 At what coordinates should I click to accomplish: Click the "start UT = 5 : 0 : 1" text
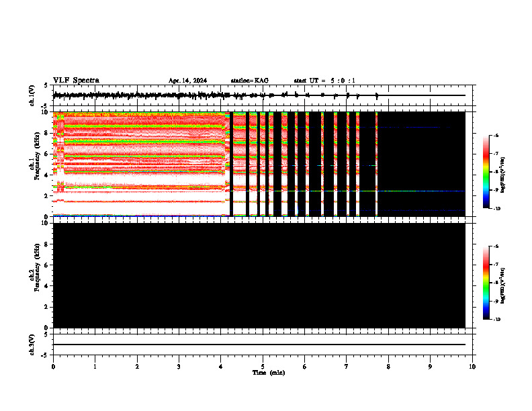[324, 81]
